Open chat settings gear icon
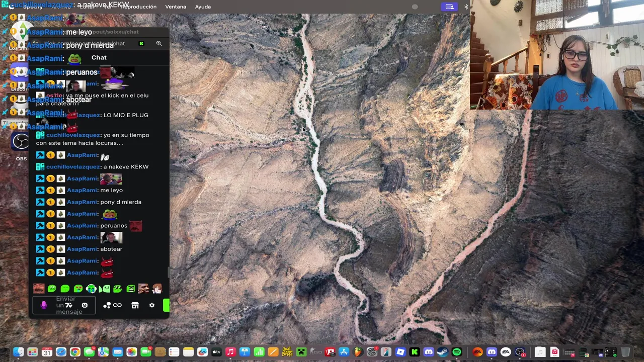The image size is (644, 362). pos(152,305)
